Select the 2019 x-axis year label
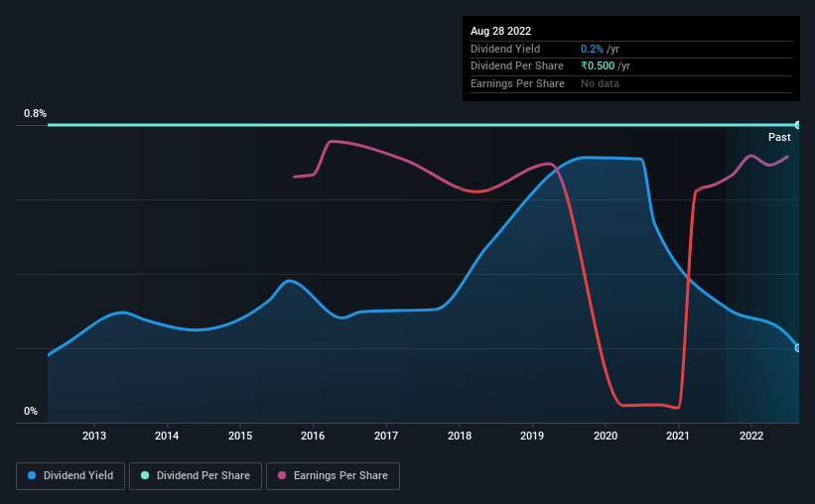The height and width of the screenshot is (504, 815). pos(532,436)
